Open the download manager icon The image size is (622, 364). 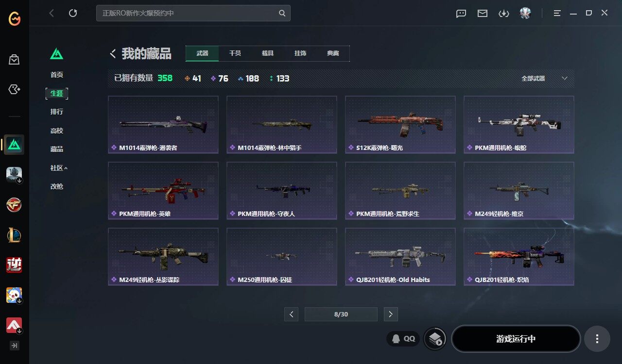click(503, 14)
